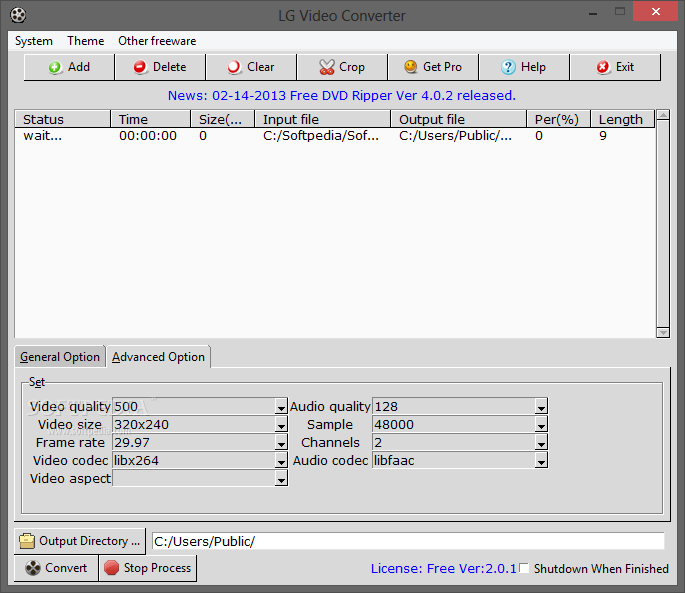
Task: Click the 'C:/Softpedia/Sof...' input file cell
Action: pos(321,136)
